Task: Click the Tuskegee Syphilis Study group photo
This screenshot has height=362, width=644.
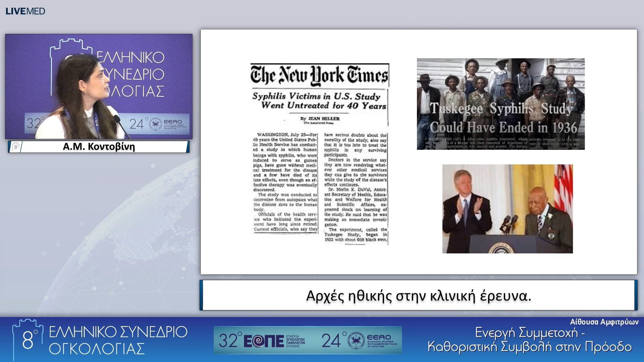Action: tap(501, 104)
